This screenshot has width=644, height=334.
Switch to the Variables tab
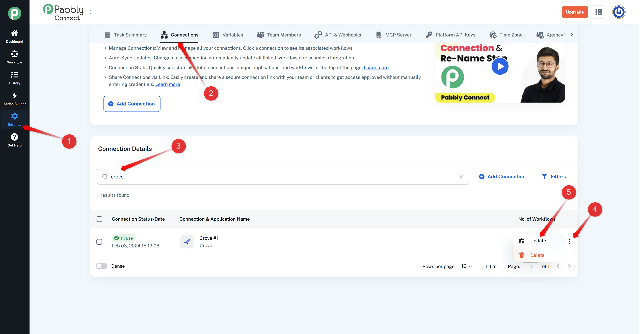[x=228, y=35]
